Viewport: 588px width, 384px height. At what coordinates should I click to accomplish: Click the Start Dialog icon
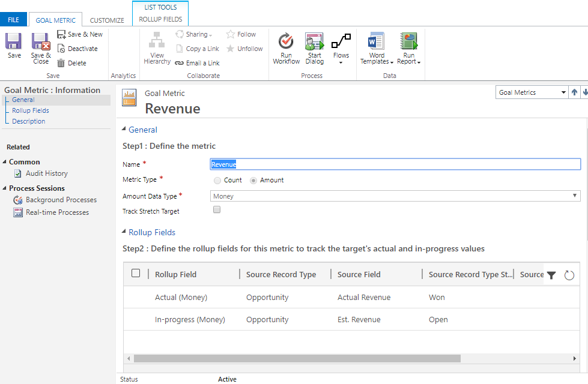pos(314,41)
